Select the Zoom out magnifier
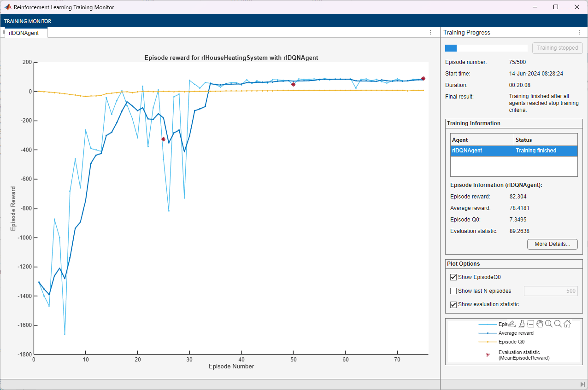The image size is (588, 390). (x=558, y=324)
